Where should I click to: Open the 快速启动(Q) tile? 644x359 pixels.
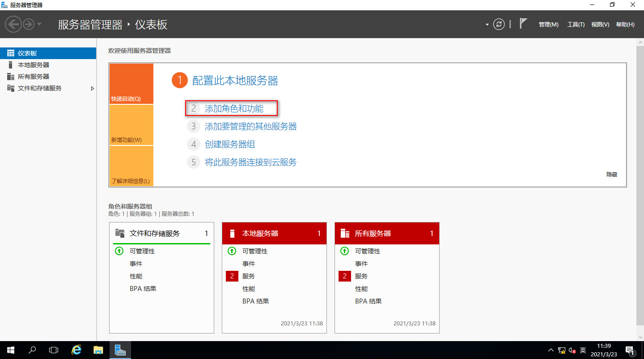pyautogui.click(x=131, y=84)
